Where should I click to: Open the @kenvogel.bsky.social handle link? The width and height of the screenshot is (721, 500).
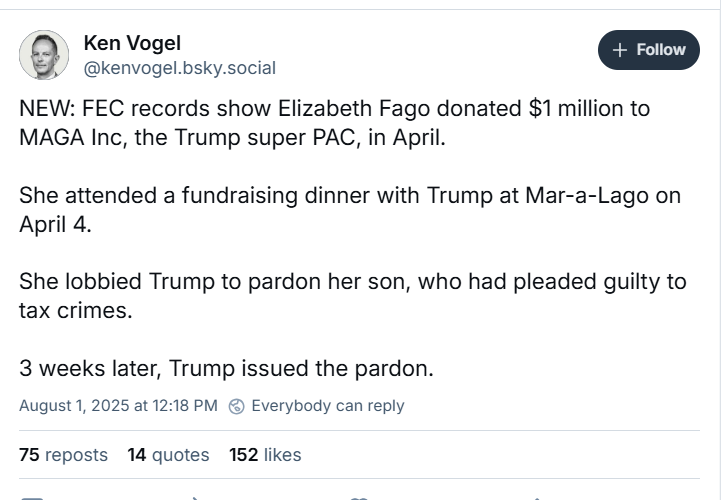pos(180,68)
